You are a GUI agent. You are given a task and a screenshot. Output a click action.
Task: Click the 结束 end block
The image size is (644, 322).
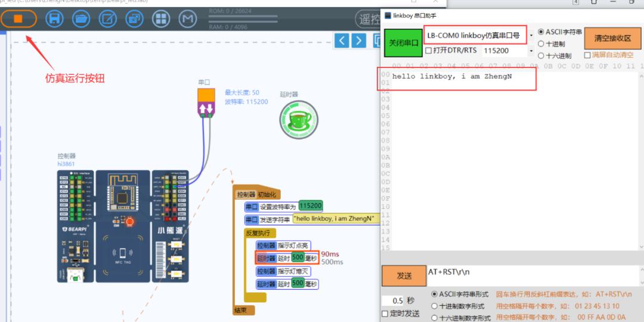point(244,311)
